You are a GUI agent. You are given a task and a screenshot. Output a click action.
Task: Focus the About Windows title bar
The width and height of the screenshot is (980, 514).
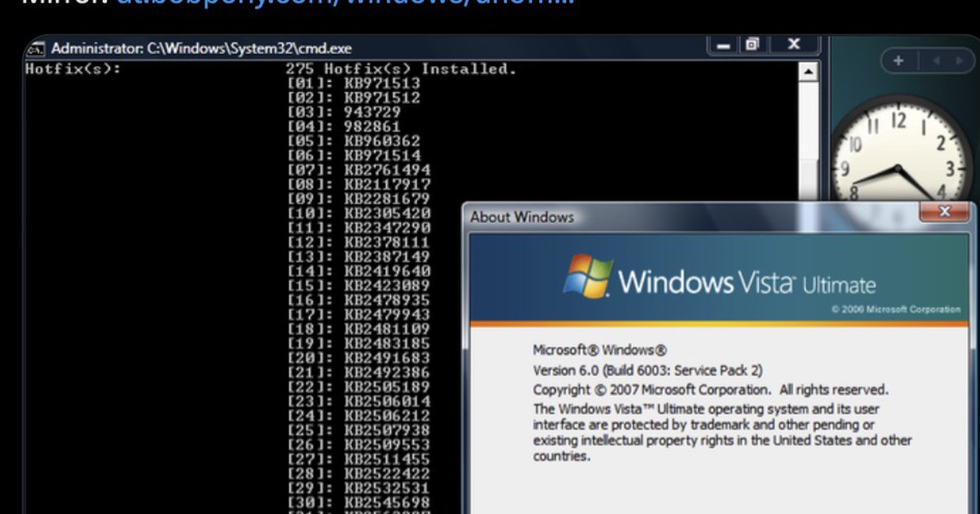point(653,217)
